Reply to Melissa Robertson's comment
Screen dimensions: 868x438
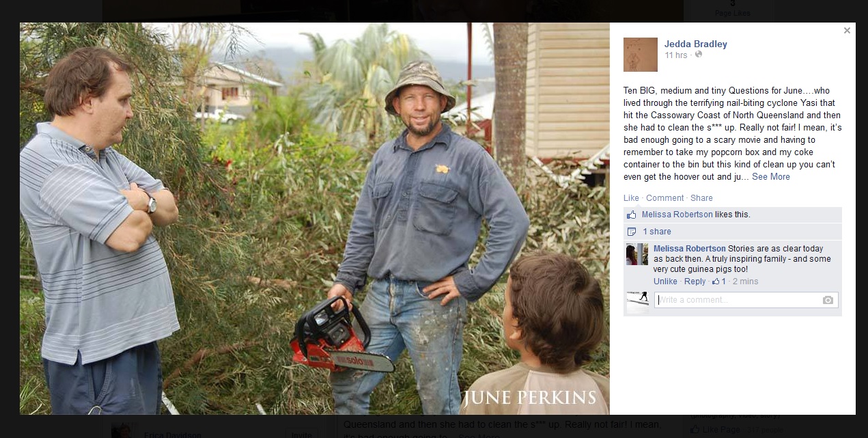[x=695, y=282]
